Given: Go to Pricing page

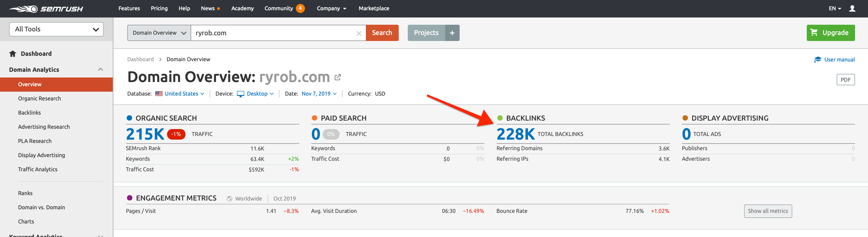Looking at the screenshot, I should [x=159, y=8].
